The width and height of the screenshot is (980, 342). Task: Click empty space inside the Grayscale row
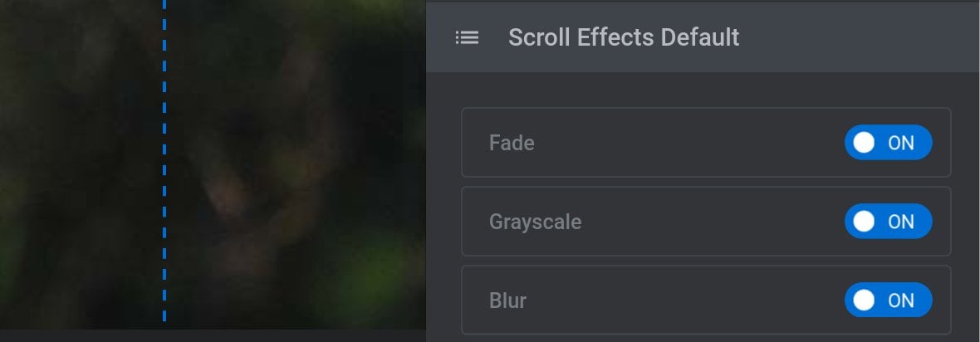pos(713,222)
